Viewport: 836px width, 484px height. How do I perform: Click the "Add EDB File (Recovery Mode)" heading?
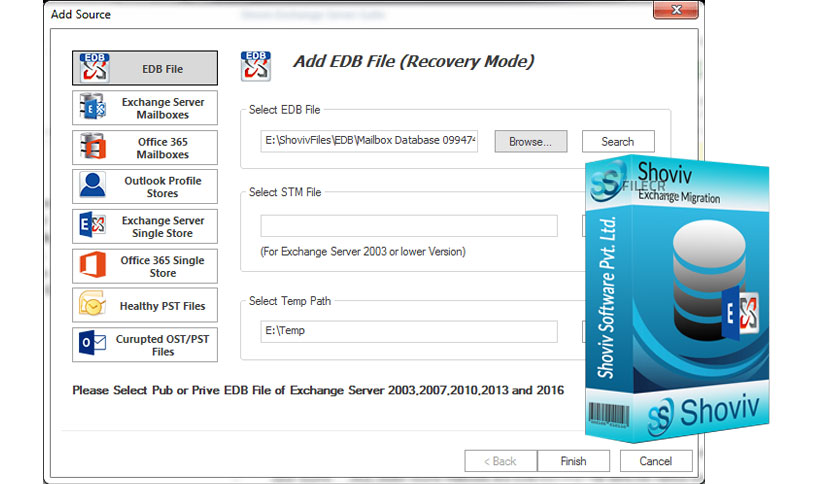(413, 61)
